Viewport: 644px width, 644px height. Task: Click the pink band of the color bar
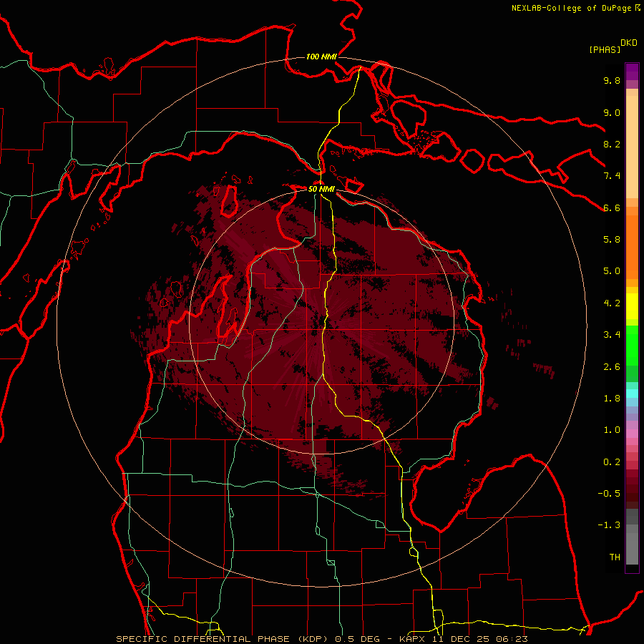(632, 434)
